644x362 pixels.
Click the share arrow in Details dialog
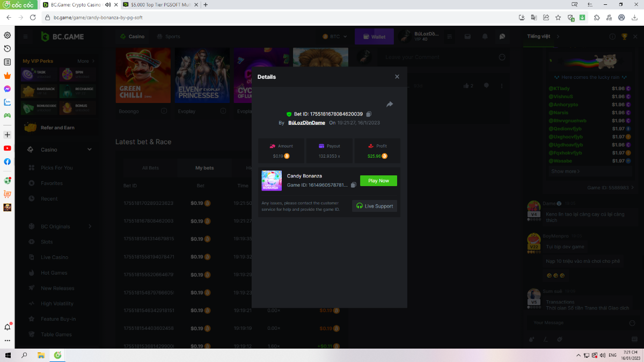click(x=390, y=104)
